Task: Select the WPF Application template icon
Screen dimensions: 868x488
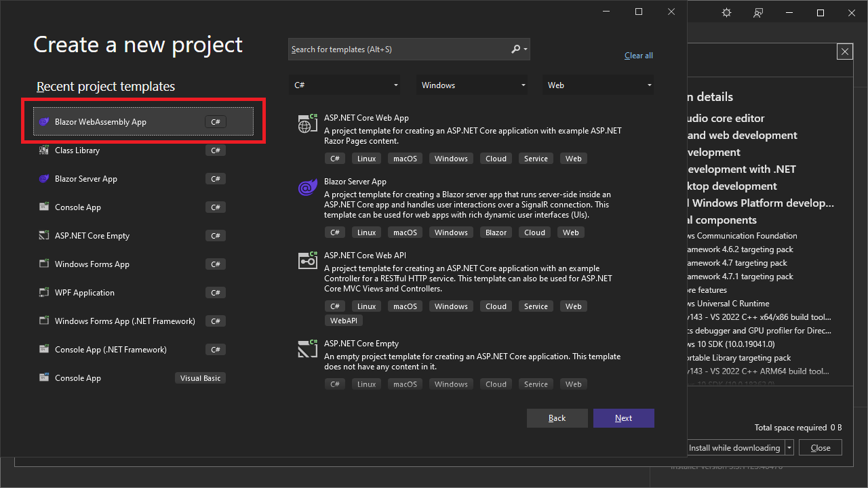Action: pyautogui.click(x=44, y=293)
